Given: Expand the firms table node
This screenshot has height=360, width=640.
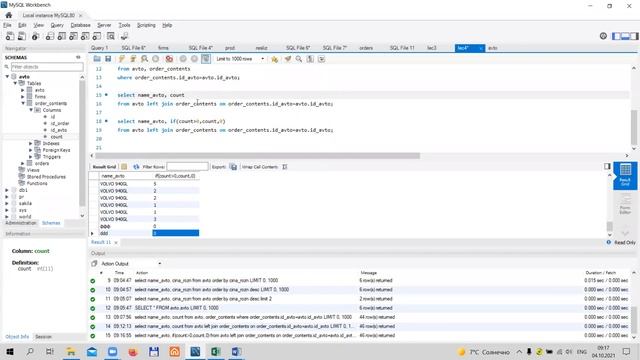Looking at the screenshot, I should pos(23,97).
